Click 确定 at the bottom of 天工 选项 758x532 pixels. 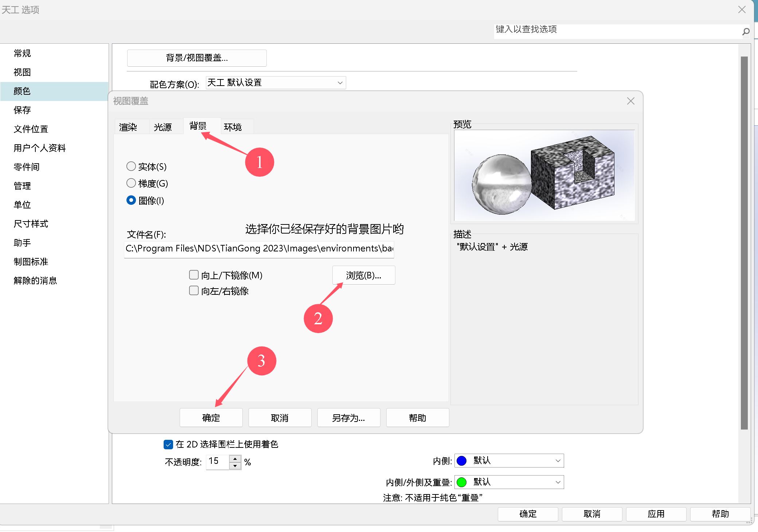pos(528,514)
